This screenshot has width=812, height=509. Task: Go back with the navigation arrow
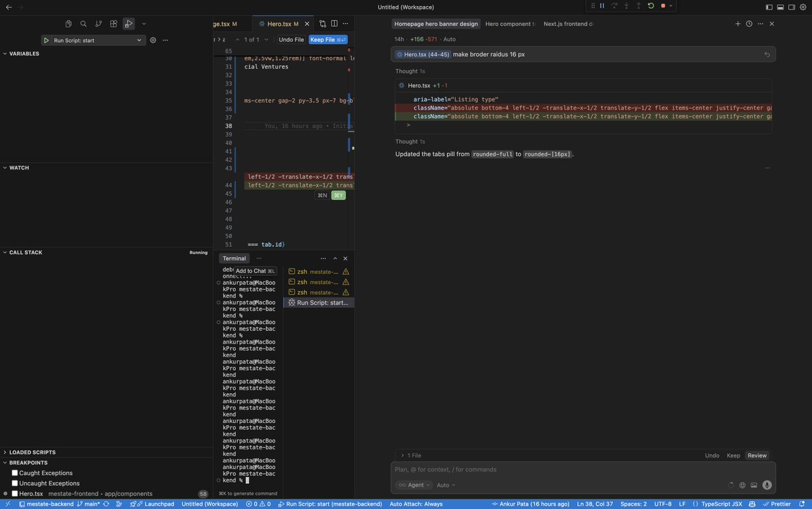[x=9, y=7]
